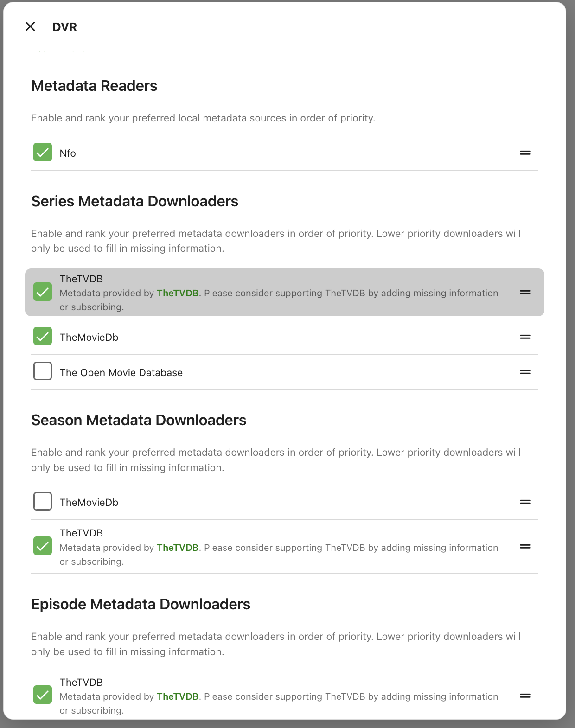
Task: Uncheck the Nfo metadata reader checkbox
Action: [x=43, y=153]
